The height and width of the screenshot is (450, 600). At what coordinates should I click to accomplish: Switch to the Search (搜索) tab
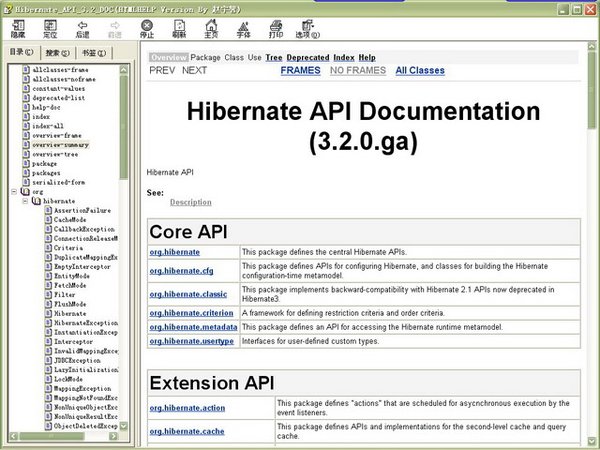(59, 52)
